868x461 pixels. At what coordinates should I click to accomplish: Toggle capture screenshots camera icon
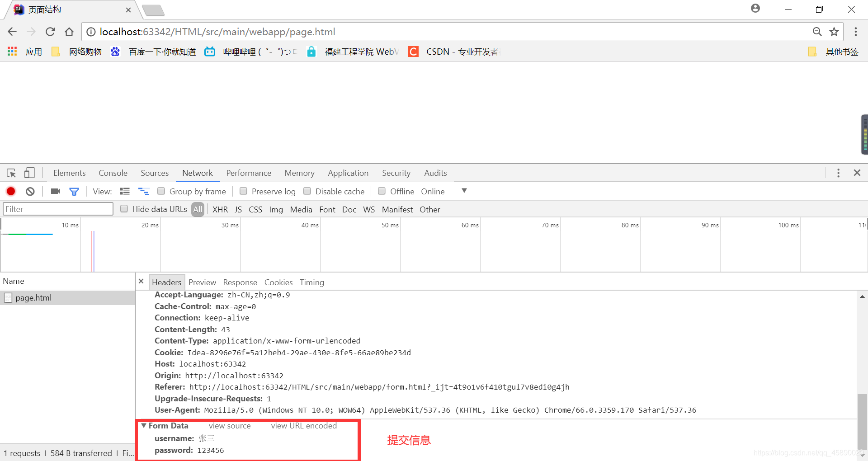point(56,191)
